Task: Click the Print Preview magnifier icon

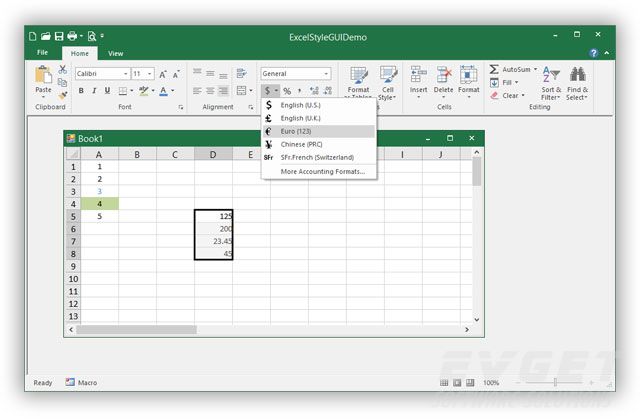Action: pyautogui.click(x=92, y=37)
